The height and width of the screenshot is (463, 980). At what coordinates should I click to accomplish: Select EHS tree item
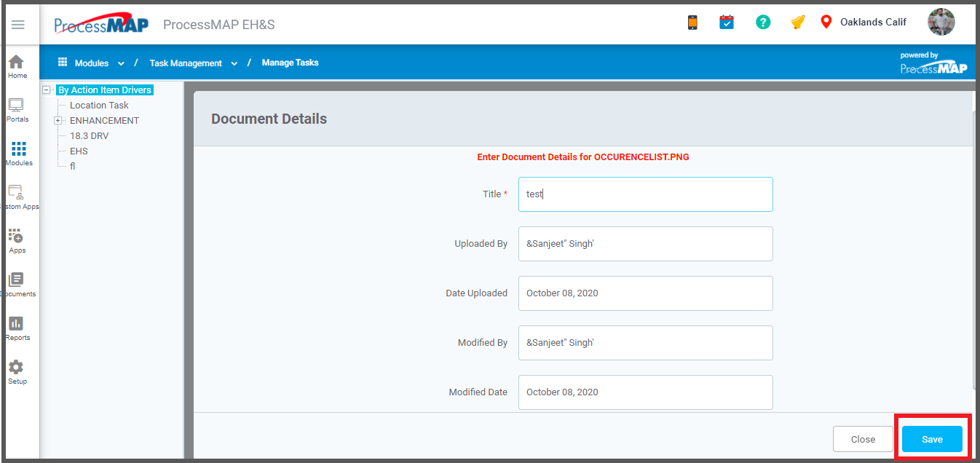click(x=79, y=151)
